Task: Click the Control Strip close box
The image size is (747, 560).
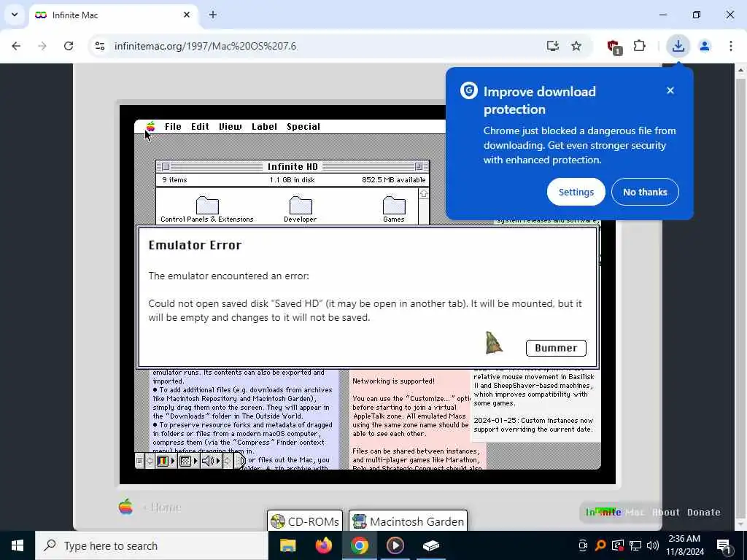Action: (x=139, y=461)
